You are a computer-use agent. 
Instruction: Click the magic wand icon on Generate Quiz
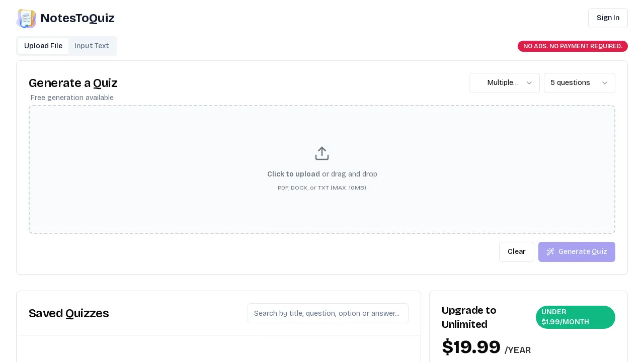(550, 252)
